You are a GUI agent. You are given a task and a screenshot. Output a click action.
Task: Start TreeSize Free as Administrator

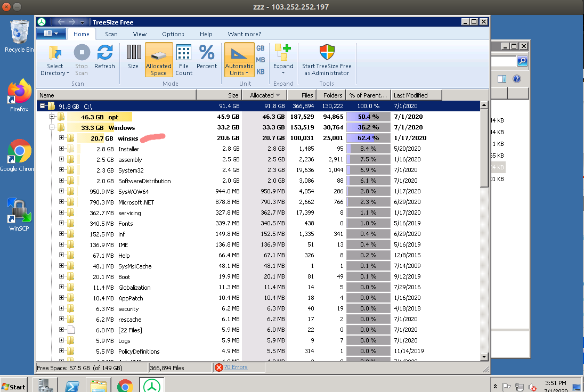pos(327,60)
